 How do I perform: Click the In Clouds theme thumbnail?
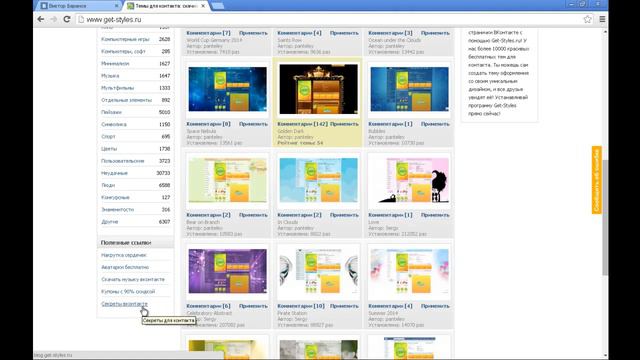pos(318,180)
